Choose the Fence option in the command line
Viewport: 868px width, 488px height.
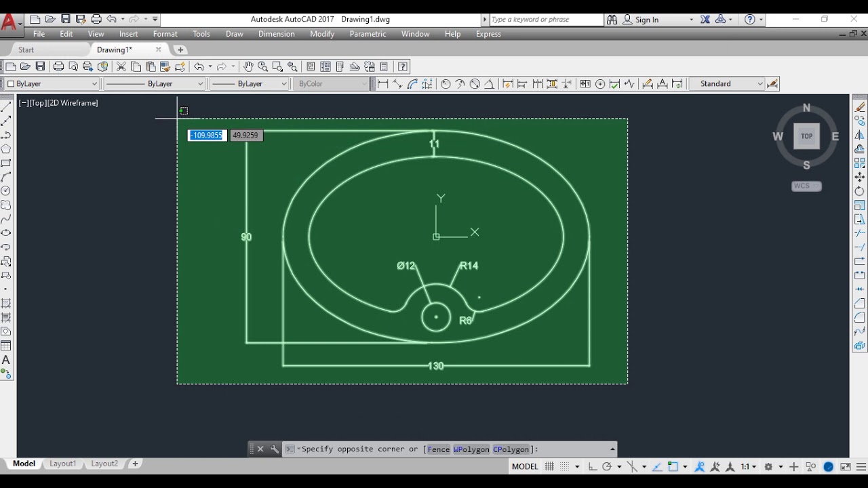tap(438, 449)
